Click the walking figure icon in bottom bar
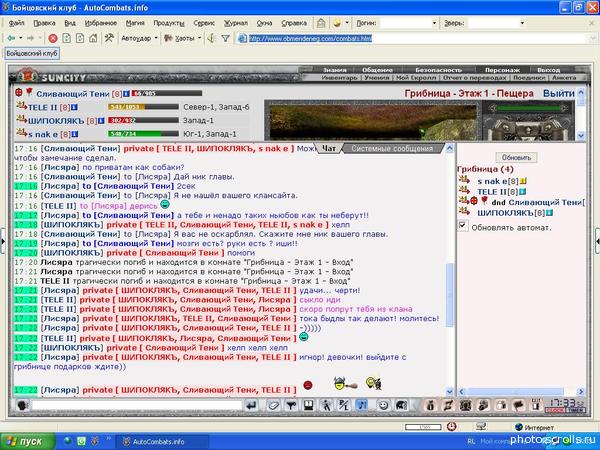600x450 pixels. 326,405
